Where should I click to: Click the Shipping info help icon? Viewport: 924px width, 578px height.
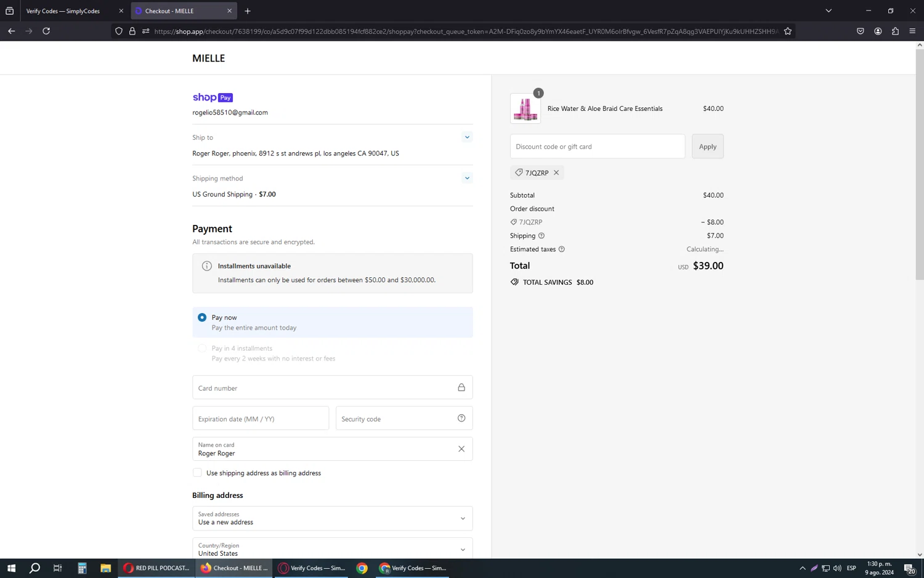541,235
